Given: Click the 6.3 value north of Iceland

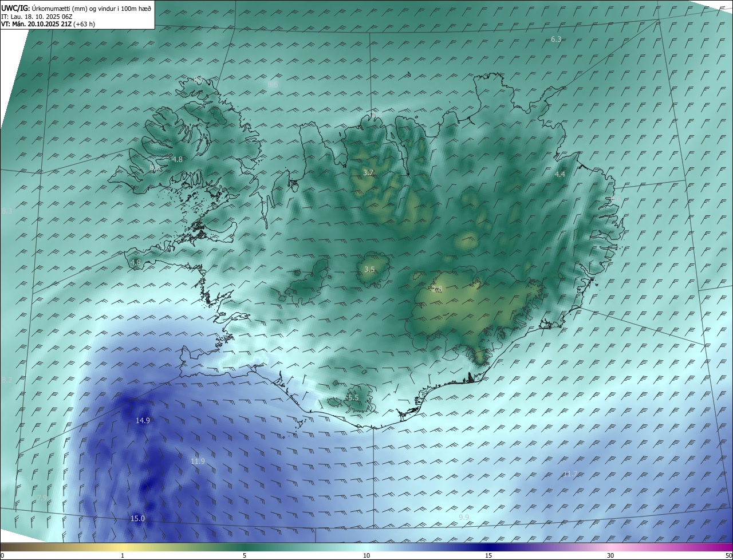Looking at the screenshot, I should point(556,40).
